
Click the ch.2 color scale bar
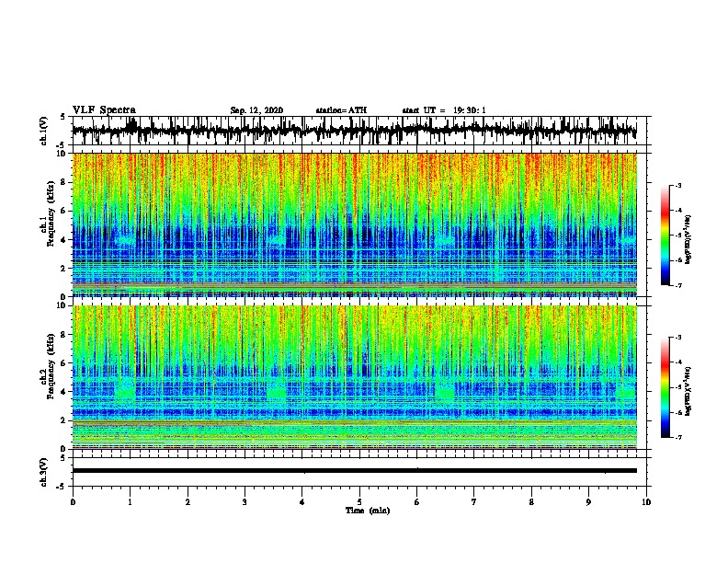tap(665, 387)
